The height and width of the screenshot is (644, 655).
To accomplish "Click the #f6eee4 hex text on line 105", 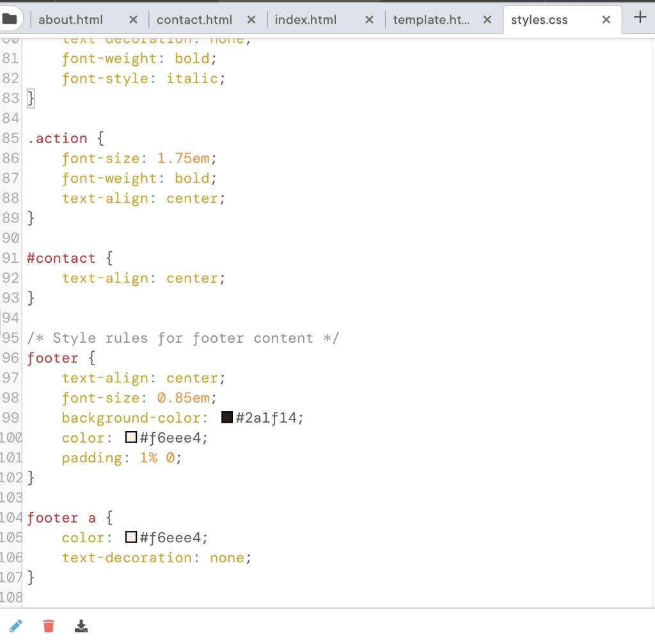I will click(170, 537).
